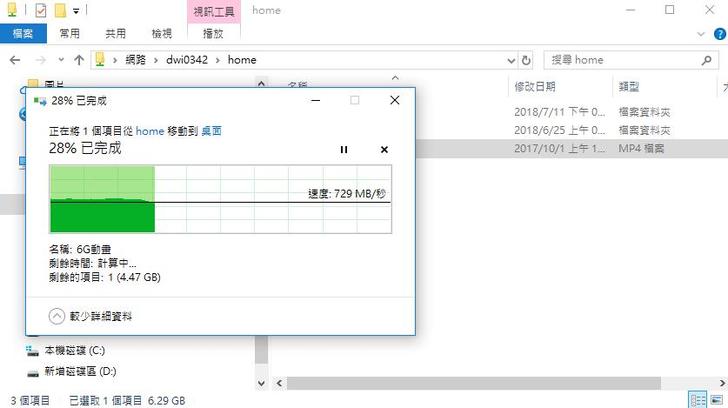Switch to large icons view layout
728x408 pixels.
click(x=717, y=400)
